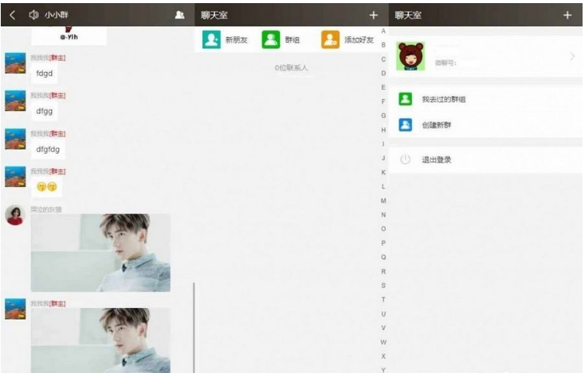The image size is (588, 373).
Task: Click the 添加好友 label
Action: 359,40
